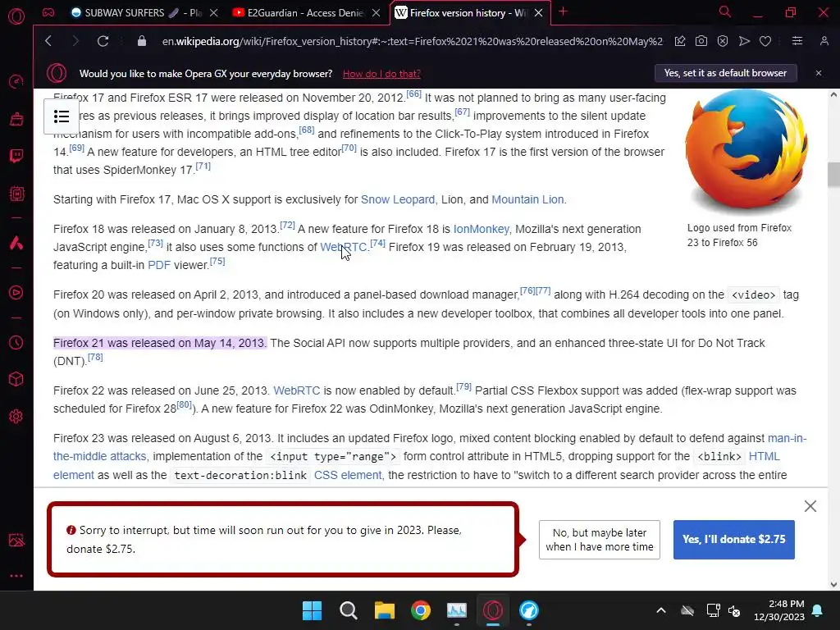Open the Opera GX menu logo
840x630 pixels.
point(16,16)
